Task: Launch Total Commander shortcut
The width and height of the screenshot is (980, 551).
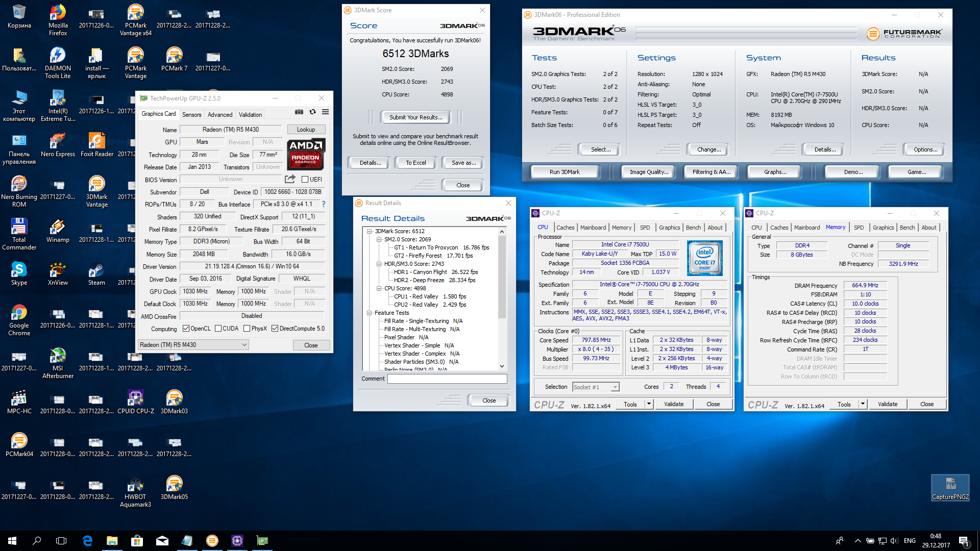Action: 19,234
